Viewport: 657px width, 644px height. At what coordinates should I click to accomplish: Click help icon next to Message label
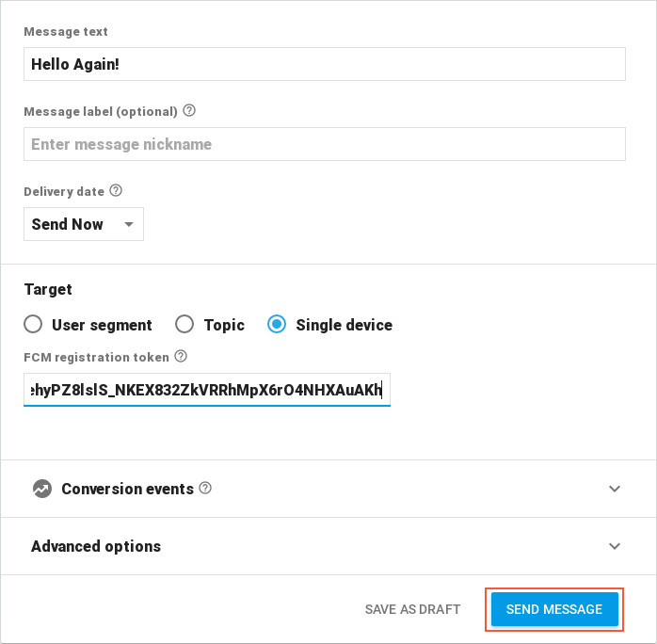[x=189, y=111]
